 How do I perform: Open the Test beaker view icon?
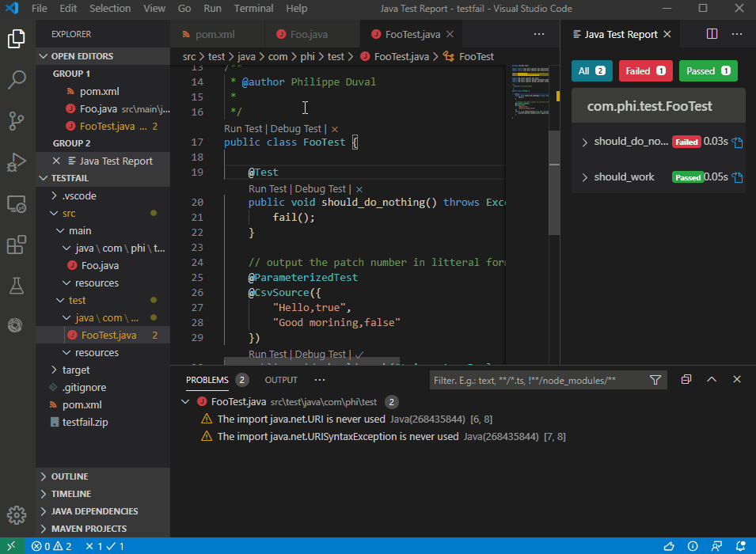[17, 286]
